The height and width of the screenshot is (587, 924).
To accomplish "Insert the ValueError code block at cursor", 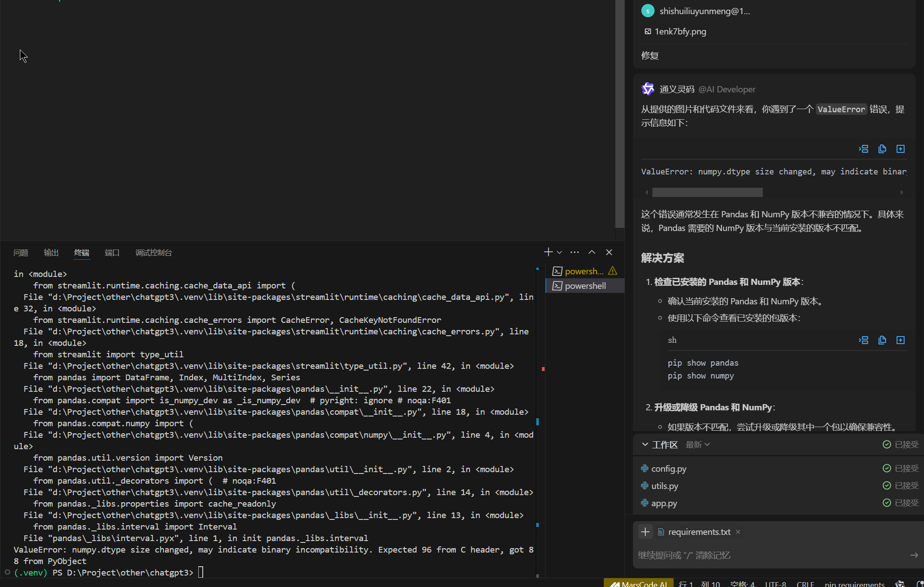I will pyautogui.click(x=863, y=149).
